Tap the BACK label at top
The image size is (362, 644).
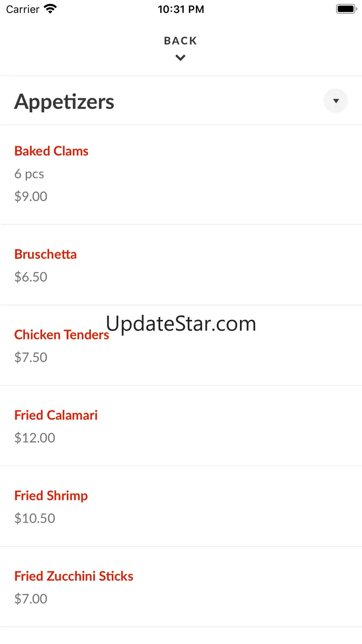coord(181,41)
